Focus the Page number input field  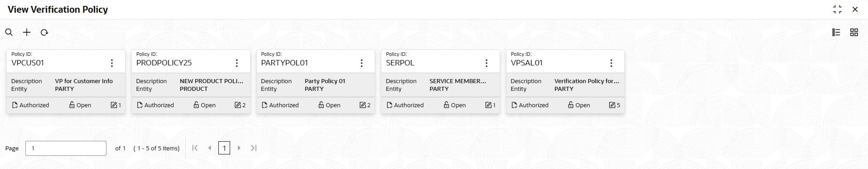click(66, 148)
